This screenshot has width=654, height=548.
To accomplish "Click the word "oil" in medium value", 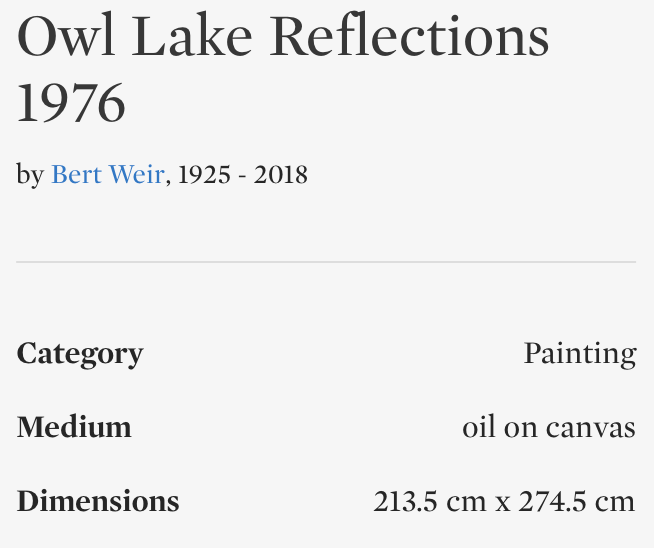I will point(478,428).
